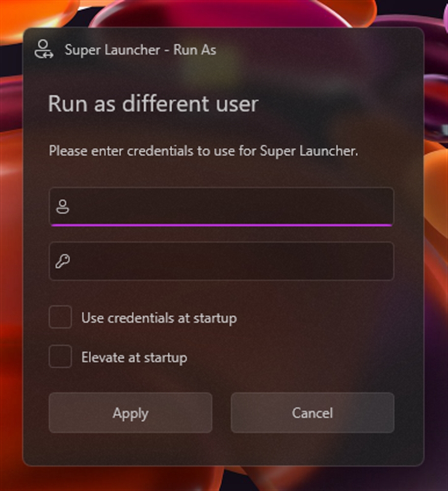Screen dimensions: 448x491
Task: Enable the Elevate at startup checkbox
Action: click(60, 356)
